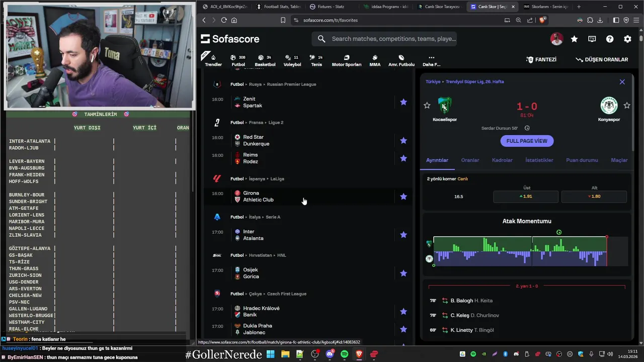
Task: Select the Alt 1.80 odds
Action: (594, 197)
